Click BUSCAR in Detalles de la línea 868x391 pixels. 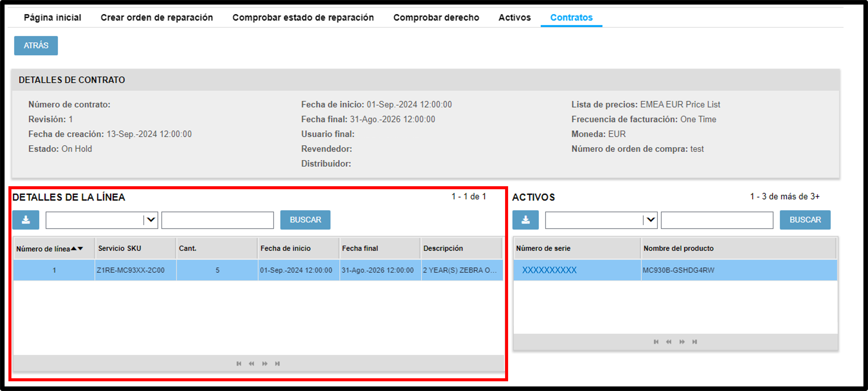coord(305,220)
